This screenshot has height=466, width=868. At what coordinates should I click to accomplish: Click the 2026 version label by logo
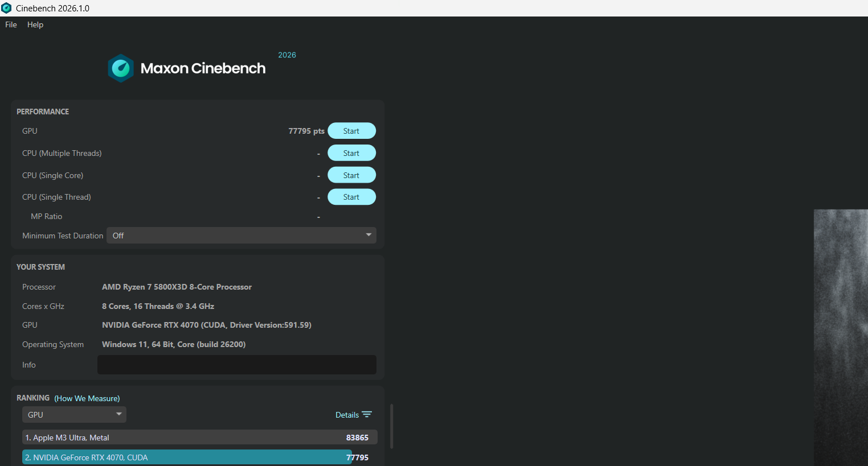click(x=287, y=55)
